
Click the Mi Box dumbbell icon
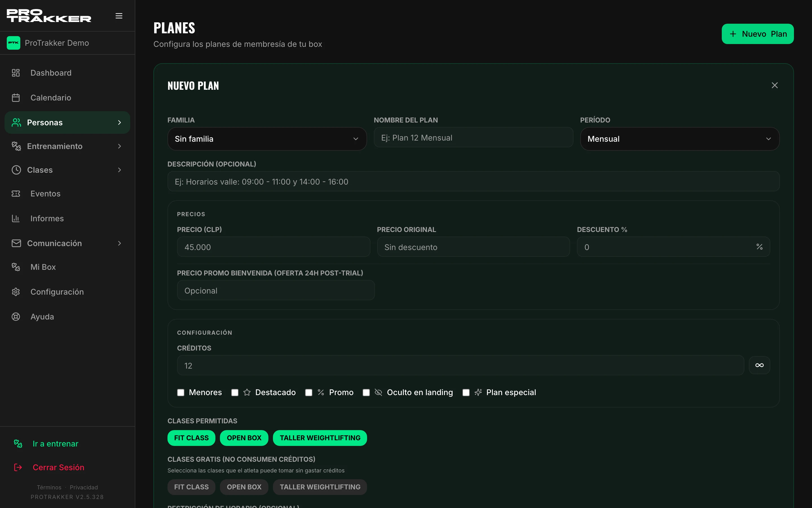16,267
